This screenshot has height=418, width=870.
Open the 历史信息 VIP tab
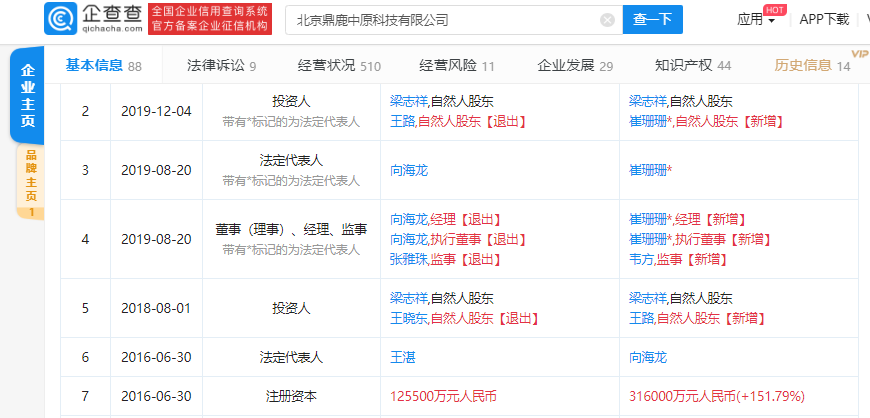[813, 66]
